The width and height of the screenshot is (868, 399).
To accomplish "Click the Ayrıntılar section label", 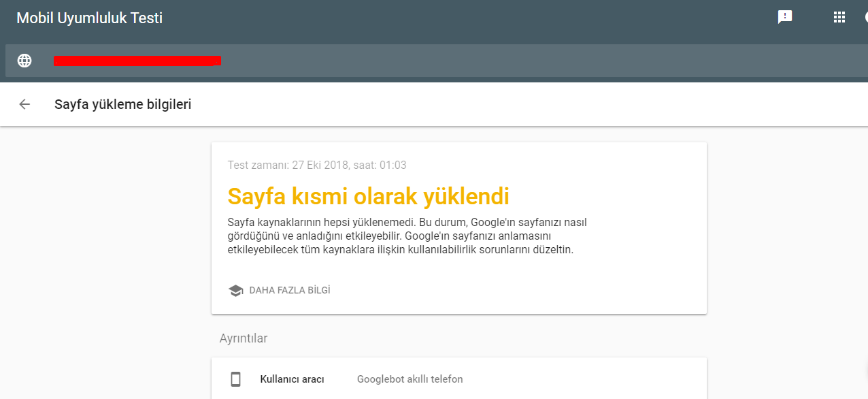I will click(x=244, y=338).
